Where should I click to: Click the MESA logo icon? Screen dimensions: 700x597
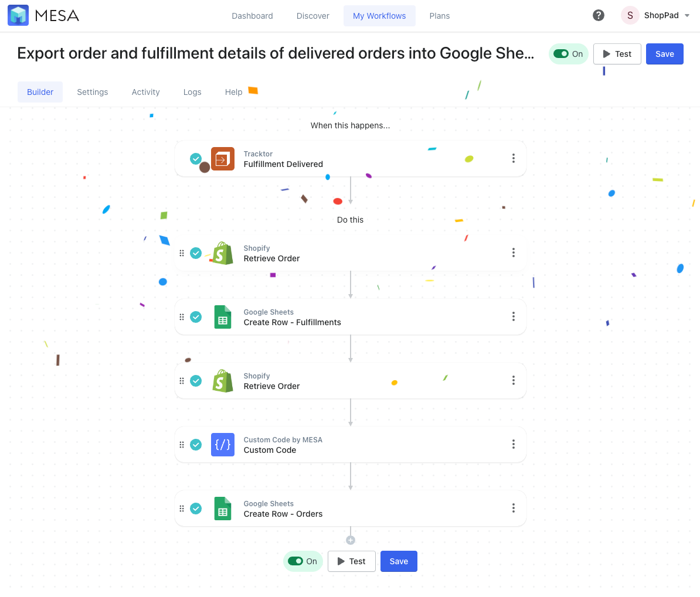pos(18,15)
